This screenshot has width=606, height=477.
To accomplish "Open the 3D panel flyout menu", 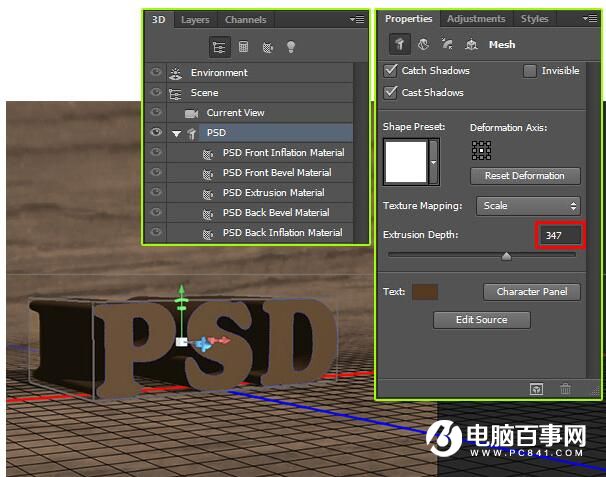I will (x=357, y=19).
